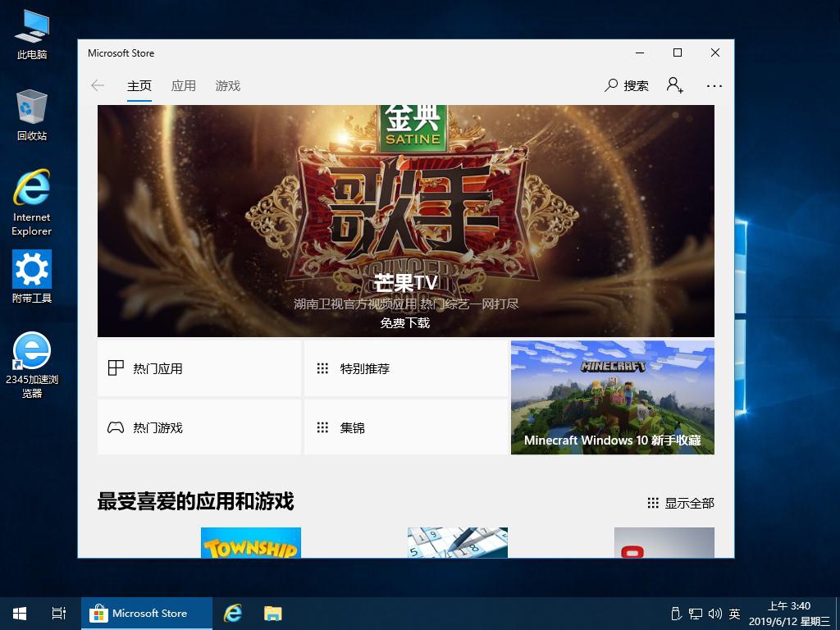Open Minecraft Windows 10 新手收藏 tile
The width and height of the screenshot is (840, 630).
(x=612, y=398)
